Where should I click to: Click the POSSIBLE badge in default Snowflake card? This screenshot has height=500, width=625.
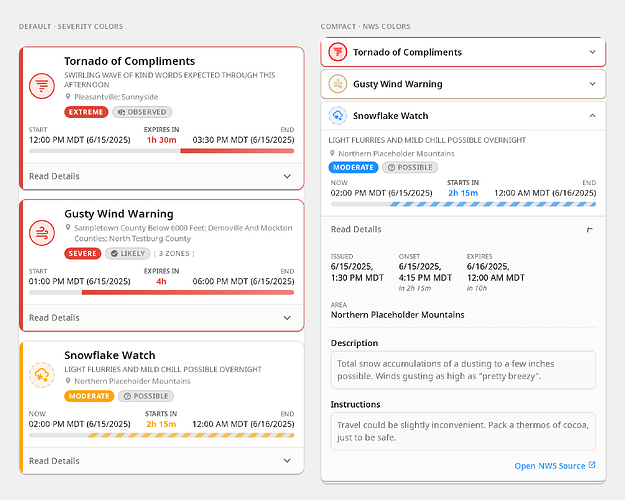pyautogui.click(x=146, y=396)
